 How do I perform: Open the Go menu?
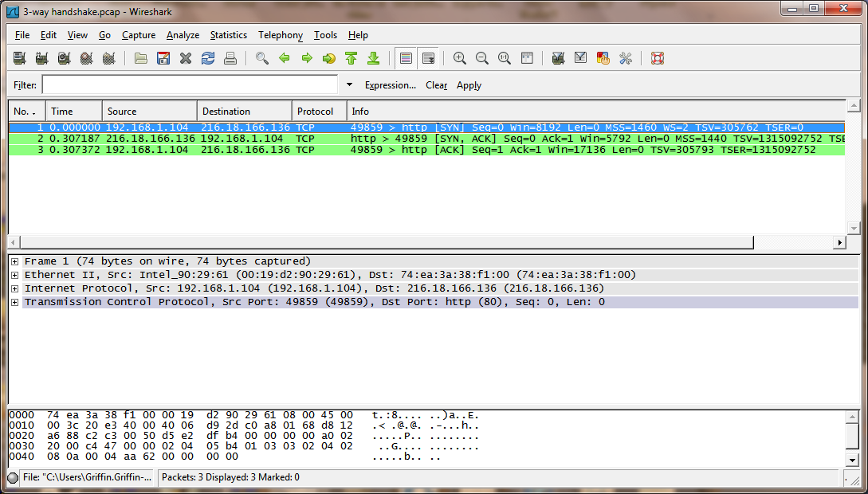pos(104,35)
